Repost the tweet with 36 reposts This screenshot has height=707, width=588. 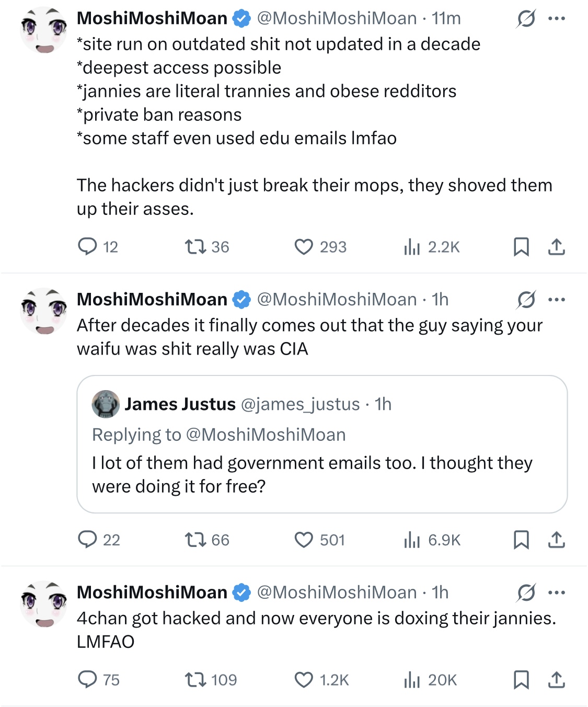coord(195,246)
